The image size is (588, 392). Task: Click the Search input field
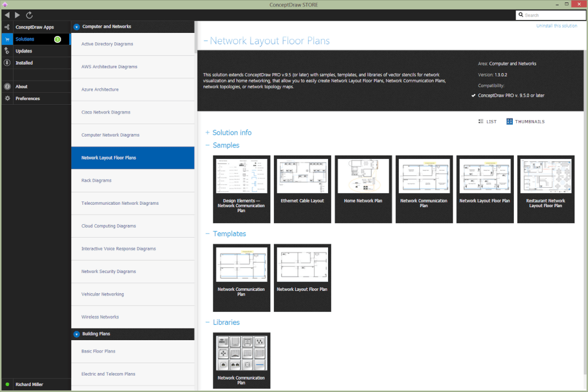550,15
